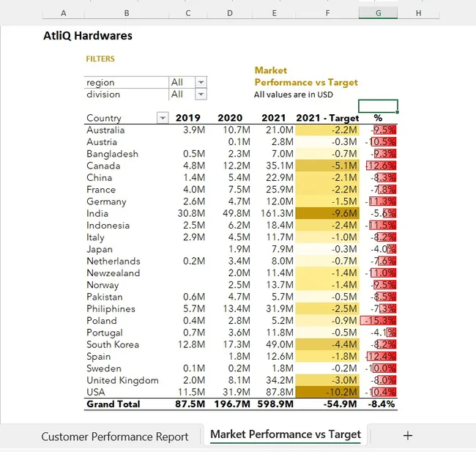Image resolution: width=476 pixels, height=452 pixels.
Task: Select India's dark gold -9.6M cell
Action: coord(327,213)
